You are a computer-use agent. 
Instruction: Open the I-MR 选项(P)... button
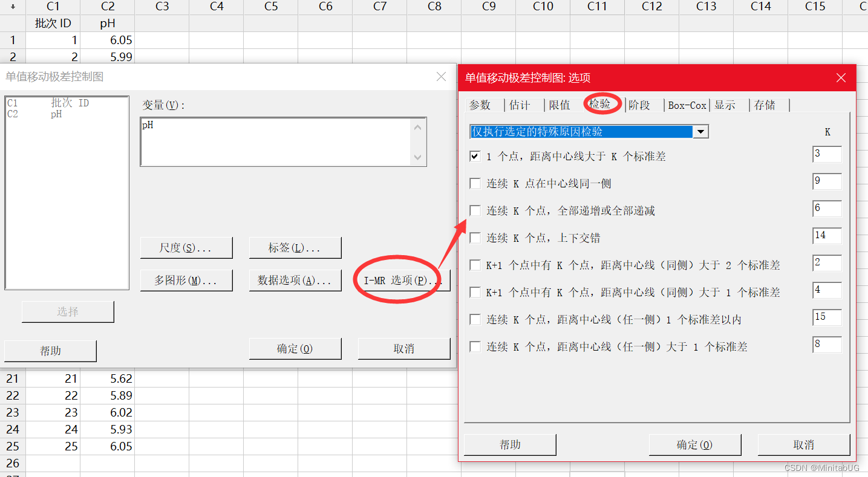[404, 281]
